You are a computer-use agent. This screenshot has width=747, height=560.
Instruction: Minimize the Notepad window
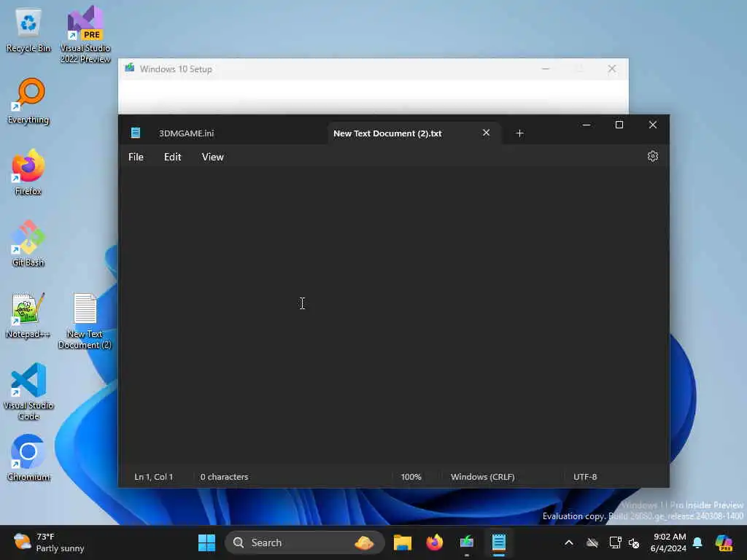(587, 125)
